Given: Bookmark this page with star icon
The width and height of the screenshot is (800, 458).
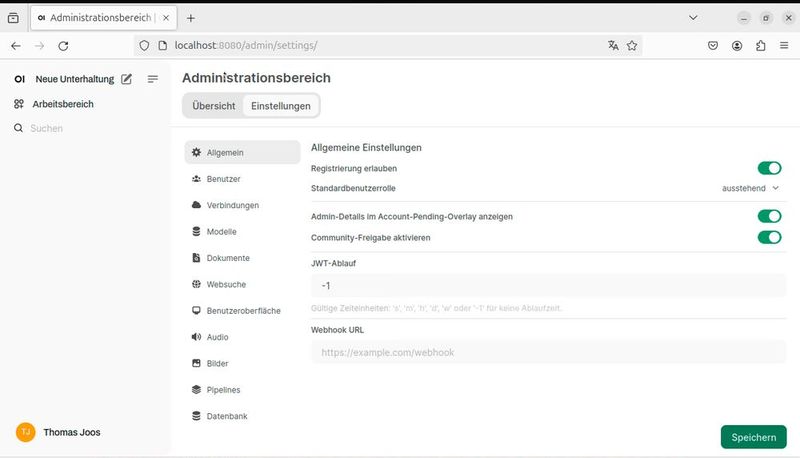Looking at the screenshot, I should tap(632, 46).
